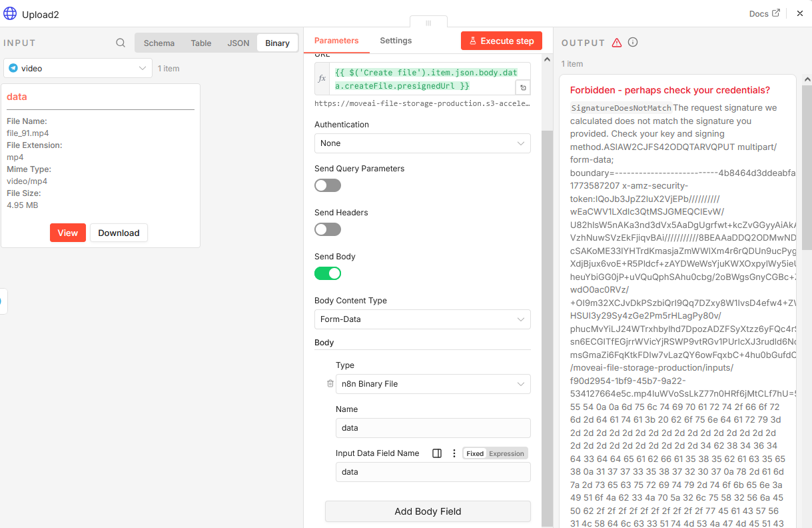Expand the Body Content Type dropdown

422,319
